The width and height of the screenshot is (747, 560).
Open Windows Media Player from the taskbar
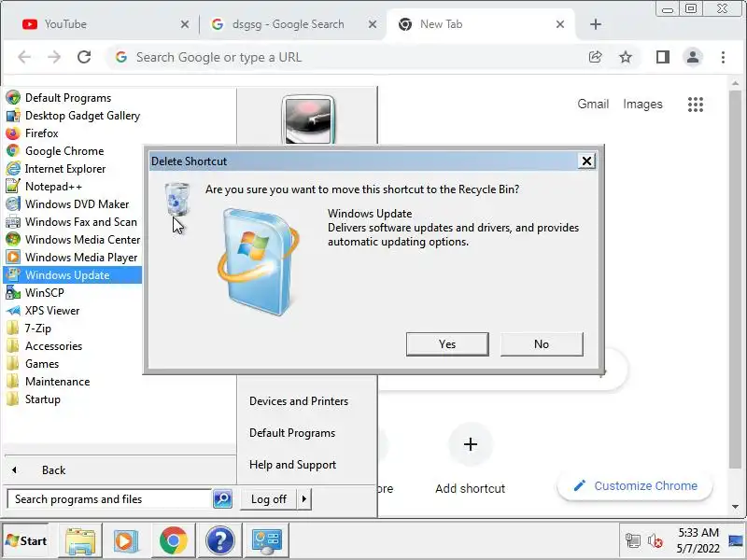click(126, 541)
